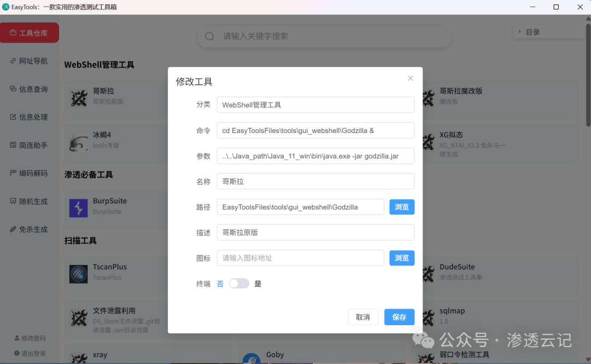Browse for the 路径 folder
The height and width of the screenshot is (364, 591).
pyautogui.click(x=402, y=207)
